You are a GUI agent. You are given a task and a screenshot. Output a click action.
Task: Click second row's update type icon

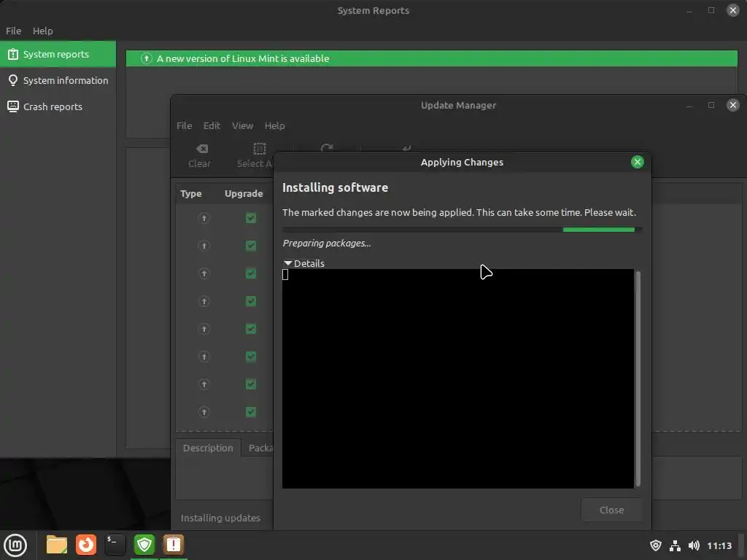204,246
